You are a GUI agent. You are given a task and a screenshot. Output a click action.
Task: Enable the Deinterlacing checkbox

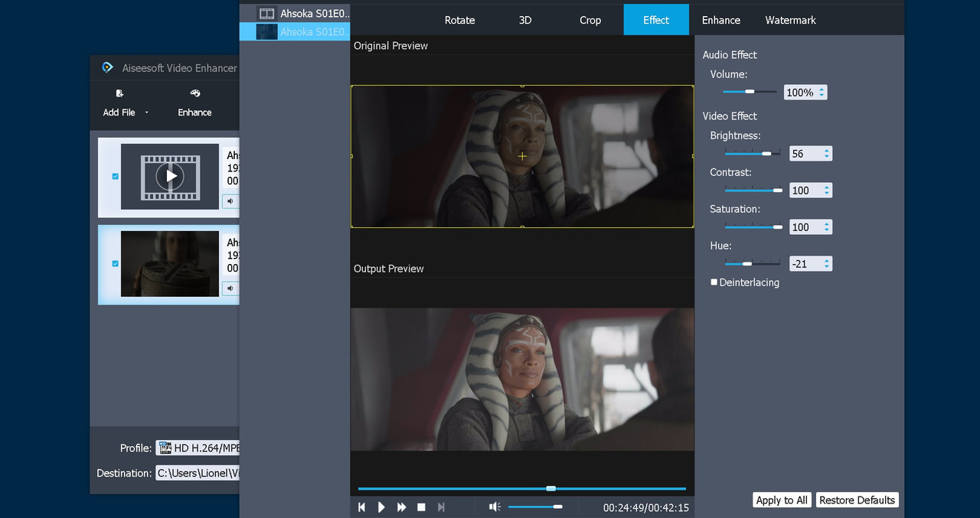click(714, 282)
